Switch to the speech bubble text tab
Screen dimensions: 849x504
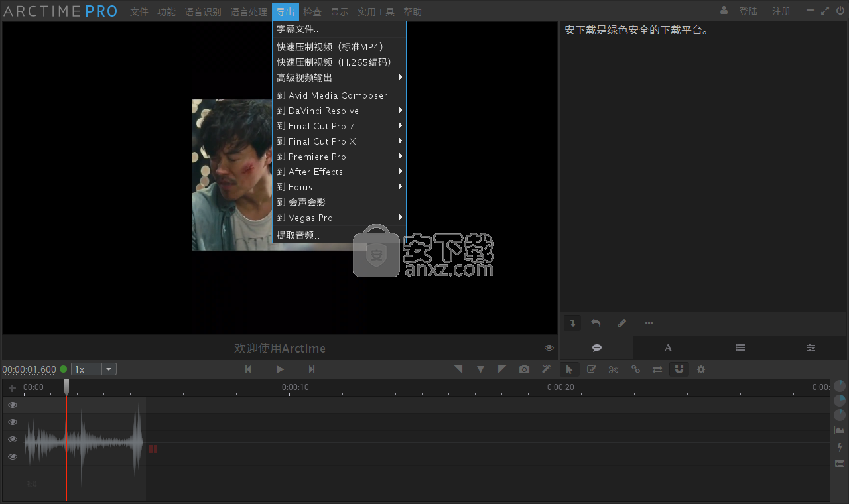point(597,347)
